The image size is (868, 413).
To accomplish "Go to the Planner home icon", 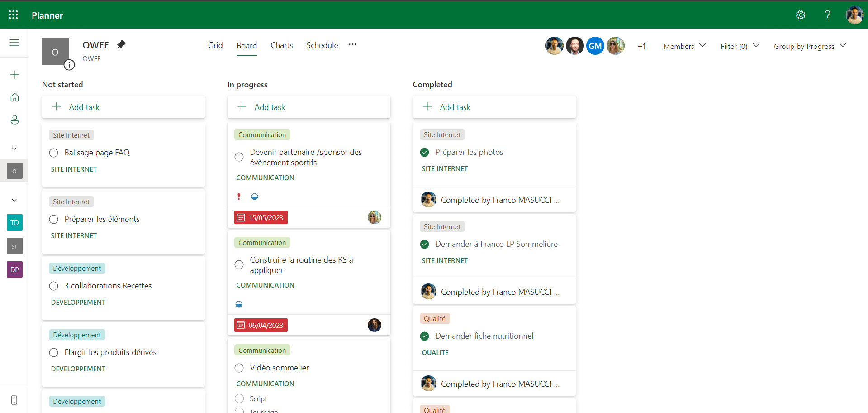I will (14, 97).
